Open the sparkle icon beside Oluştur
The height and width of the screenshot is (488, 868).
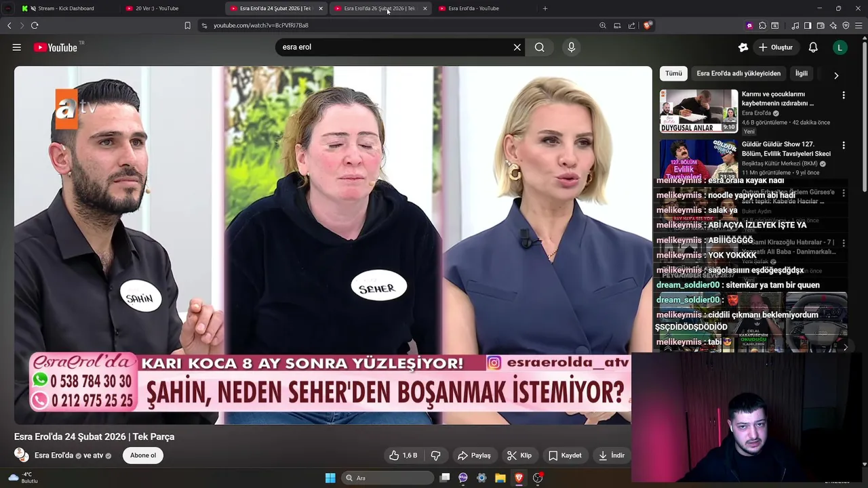(743, 47)
